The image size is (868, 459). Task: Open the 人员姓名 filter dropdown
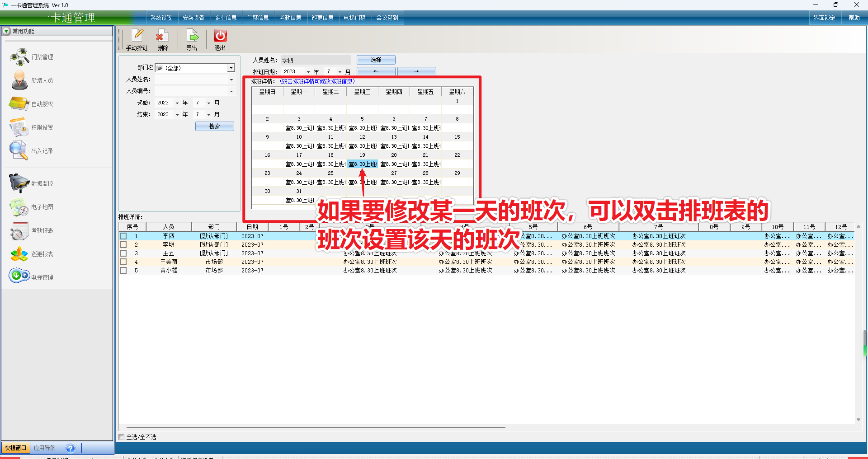click(231, 80)
